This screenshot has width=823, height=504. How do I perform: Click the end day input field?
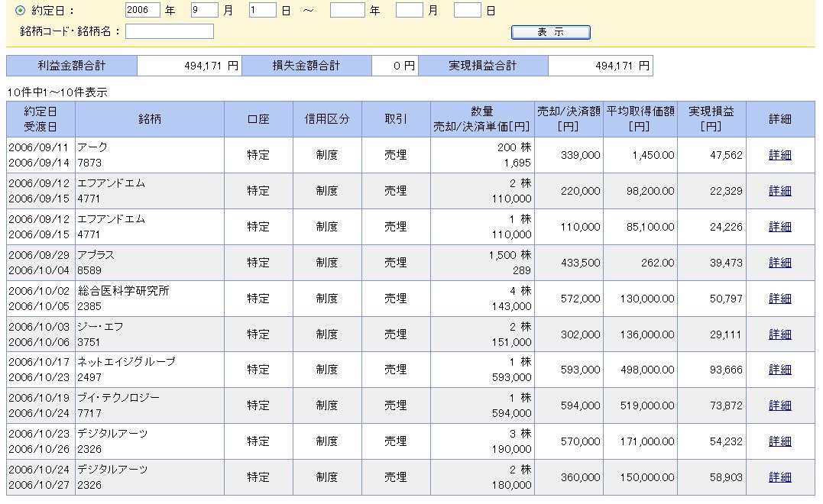click(467, 11)
